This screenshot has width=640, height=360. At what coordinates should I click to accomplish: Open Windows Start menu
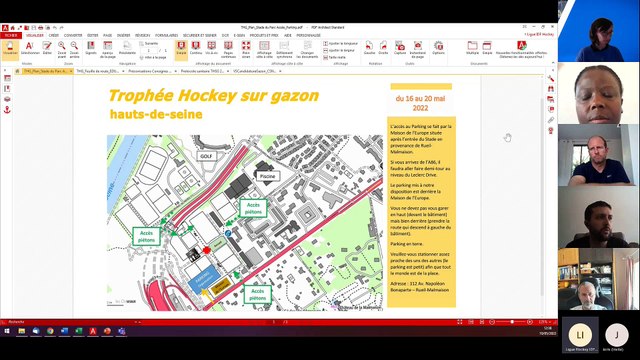7,331
